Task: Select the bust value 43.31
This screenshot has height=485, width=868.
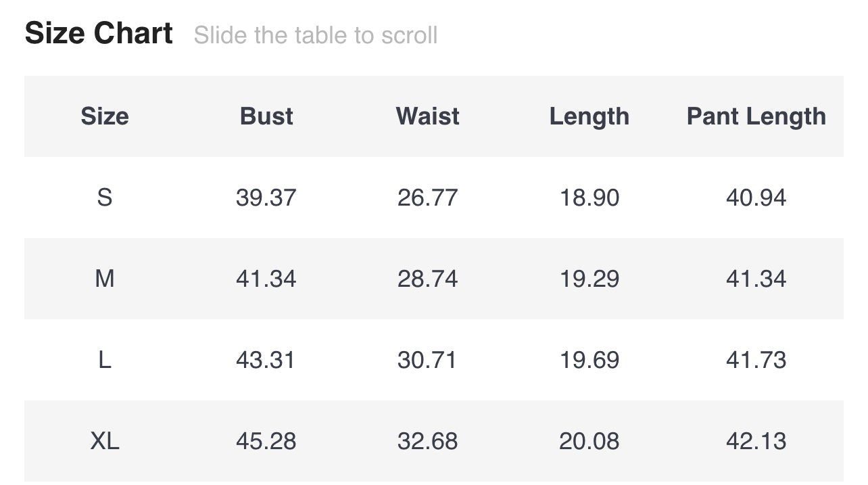Action: pos(266,360)
